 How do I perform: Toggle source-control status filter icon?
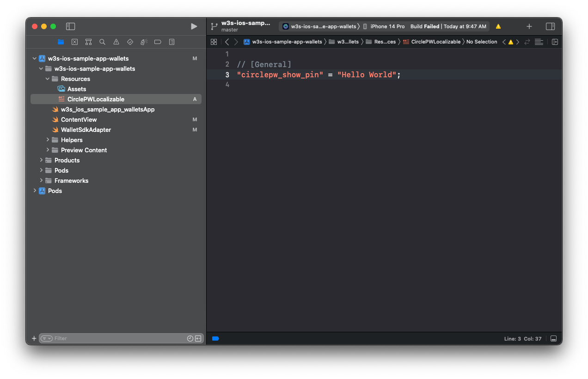(198, 338)
